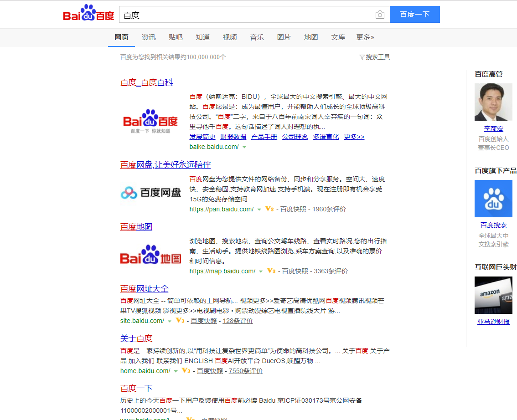Click the Baidu logo at top left
517x420 pixels.
click(x=88, y=13)
